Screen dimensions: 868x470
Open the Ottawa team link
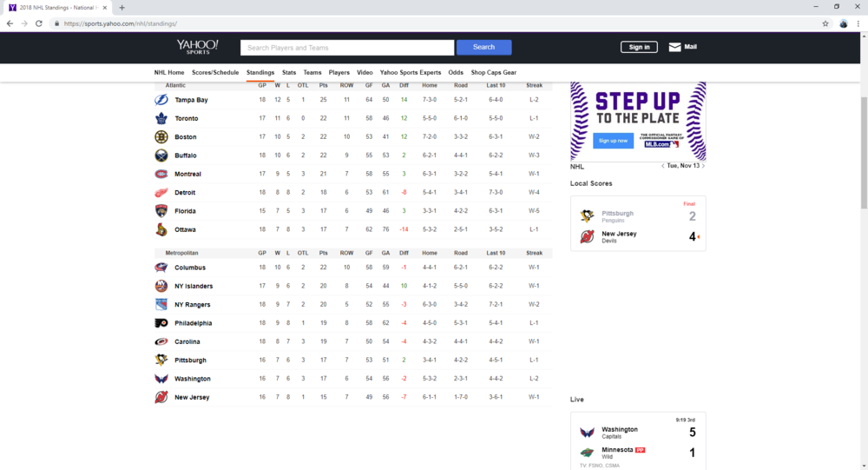tap(185, 229)
